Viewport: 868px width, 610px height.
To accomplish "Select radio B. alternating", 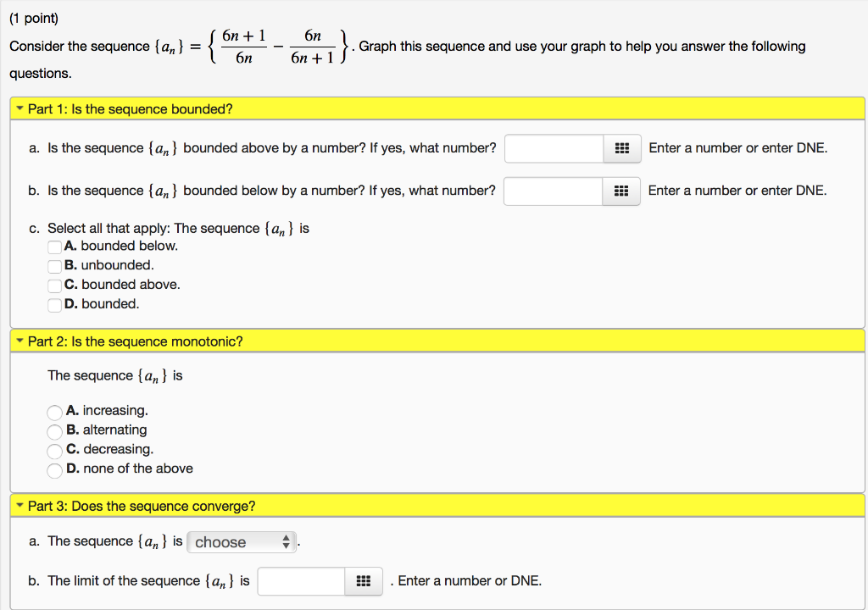I will (54, 432).
